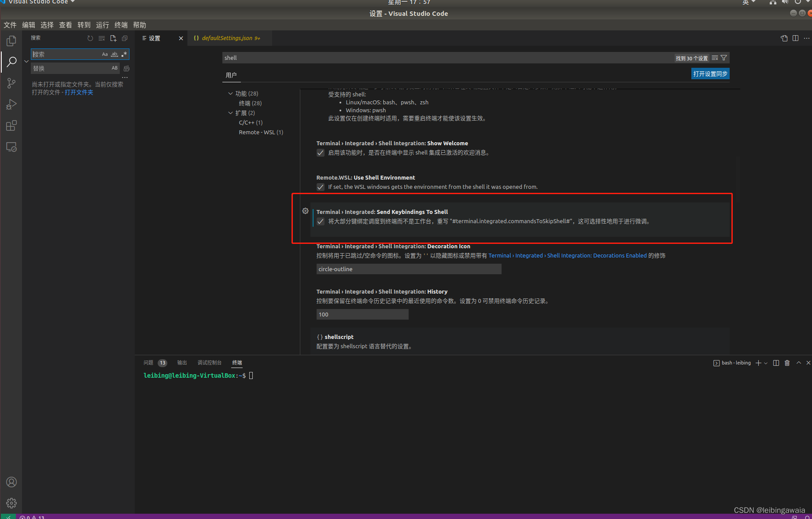Toggle Use Regular Expression in search box
Viewport: 812px width, 519px height.
(124, 54)
